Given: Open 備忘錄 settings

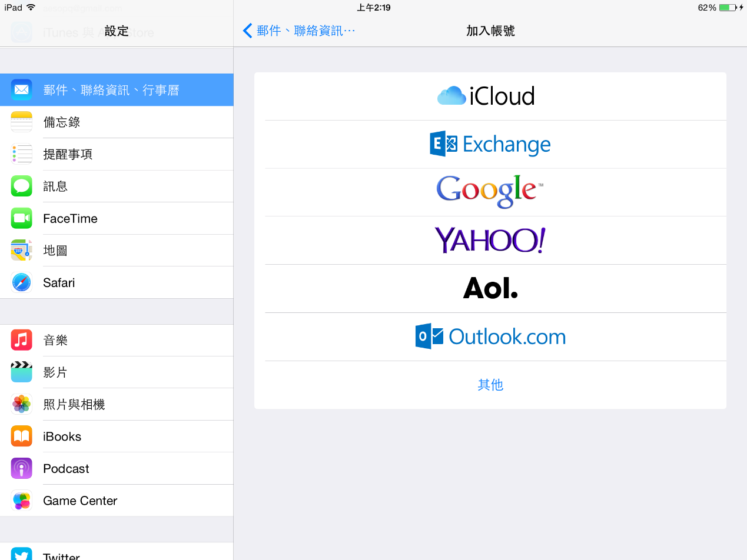Looking at the screenshot, I should click(117, 122).
